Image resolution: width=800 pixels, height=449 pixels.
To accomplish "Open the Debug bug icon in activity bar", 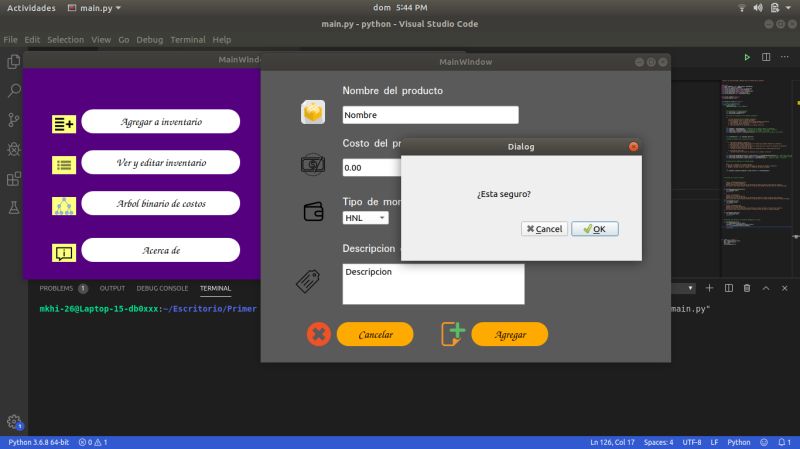I will (14, 149).
